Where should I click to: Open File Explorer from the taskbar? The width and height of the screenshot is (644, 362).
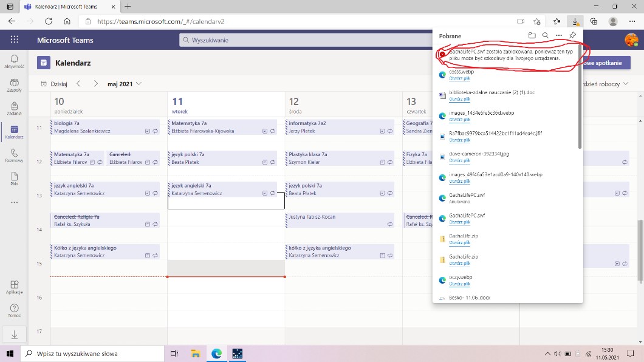pyautogui.click(x=196, y=353)
